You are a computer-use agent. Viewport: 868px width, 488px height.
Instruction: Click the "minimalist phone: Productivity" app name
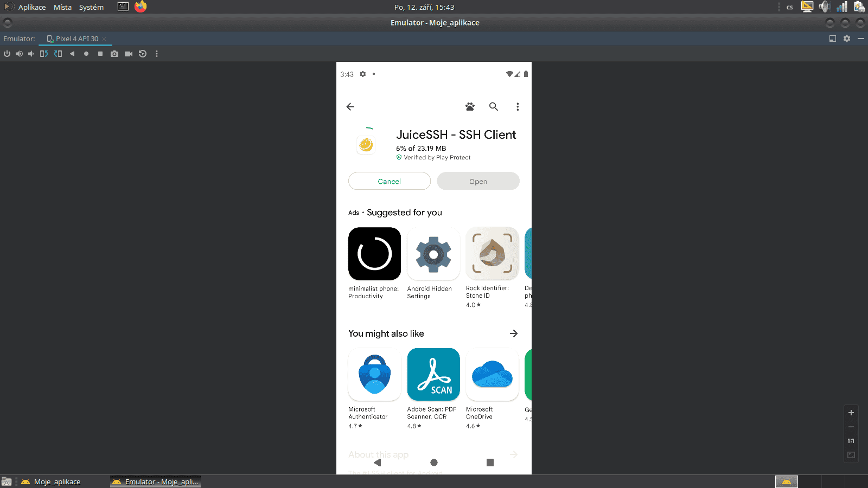click(374, 292)
